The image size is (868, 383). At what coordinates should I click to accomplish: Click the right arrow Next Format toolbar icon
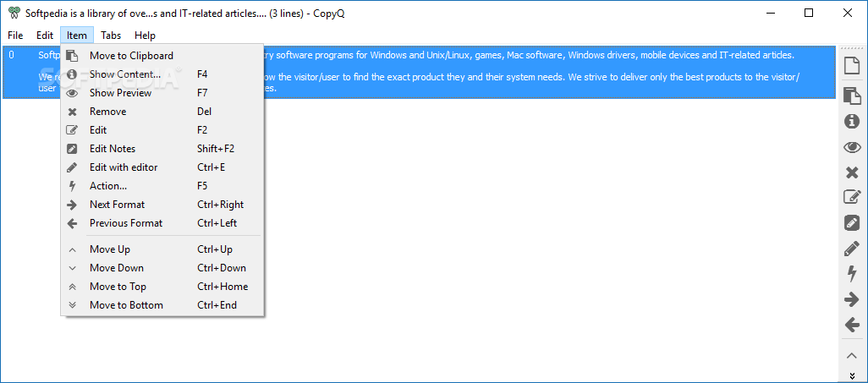coord(852,300)
